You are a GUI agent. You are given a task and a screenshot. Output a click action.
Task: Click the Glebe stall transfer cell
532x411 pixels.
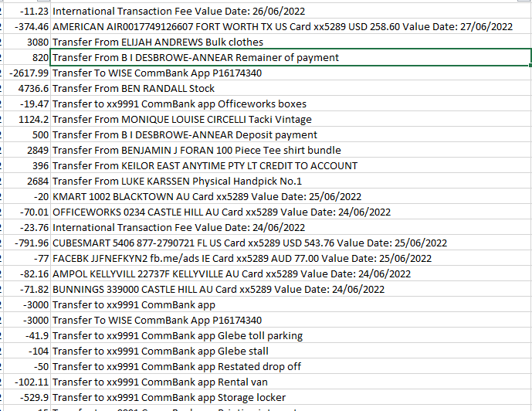[x=291, y=351]
